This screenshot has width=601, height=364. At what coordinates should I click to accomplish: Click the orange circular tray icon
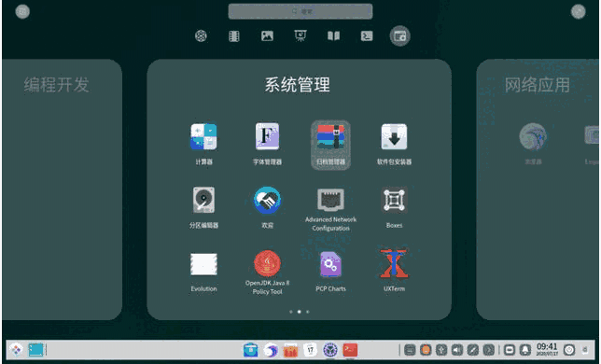pyautogui.click(x=426, y=350)
